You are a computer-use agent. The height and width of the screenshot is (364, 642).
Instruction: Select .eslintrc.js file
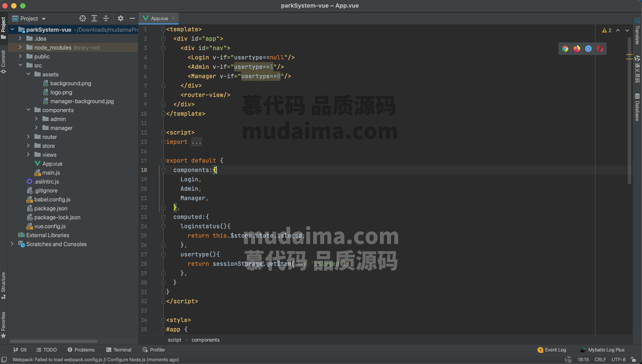pos(43,182)
